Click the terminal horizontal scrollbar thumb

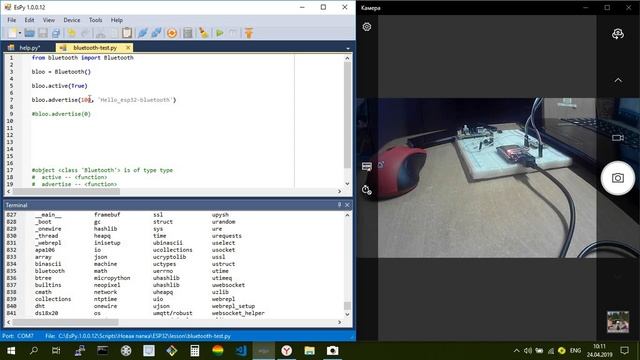point(65,322)
